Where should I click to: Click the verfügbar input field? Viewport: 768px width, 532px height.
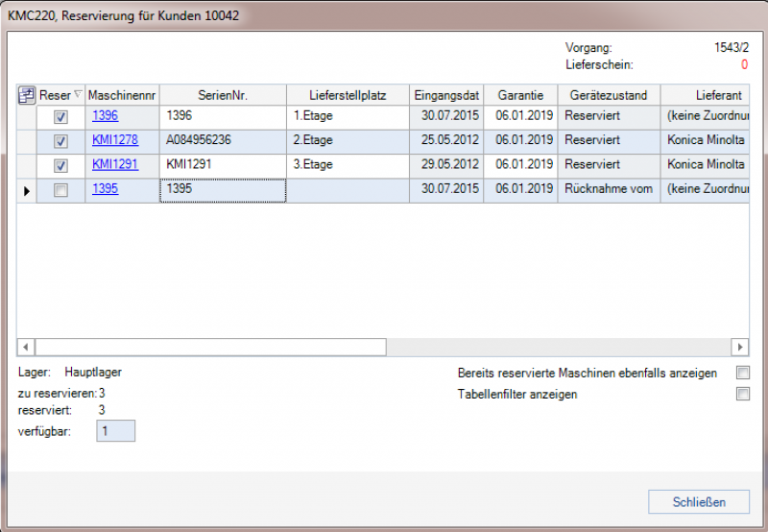click(116, 431)
